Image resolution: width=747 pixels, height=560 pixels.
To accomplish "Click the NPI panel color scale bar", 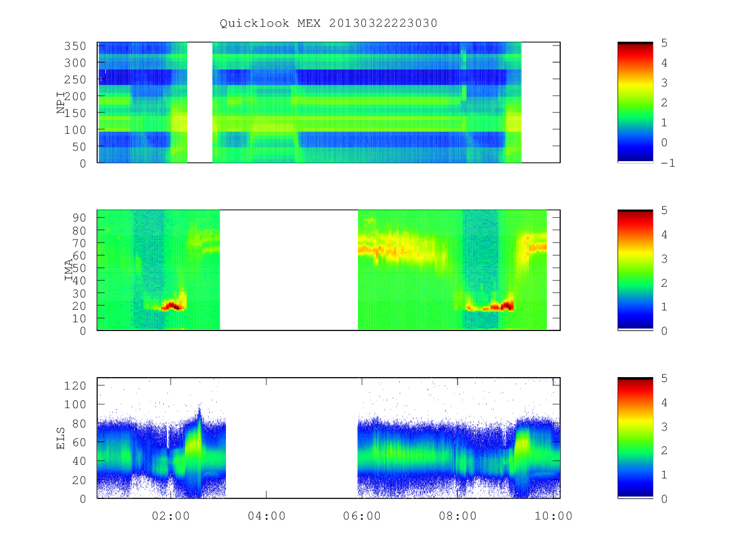I will coord(635,102).
